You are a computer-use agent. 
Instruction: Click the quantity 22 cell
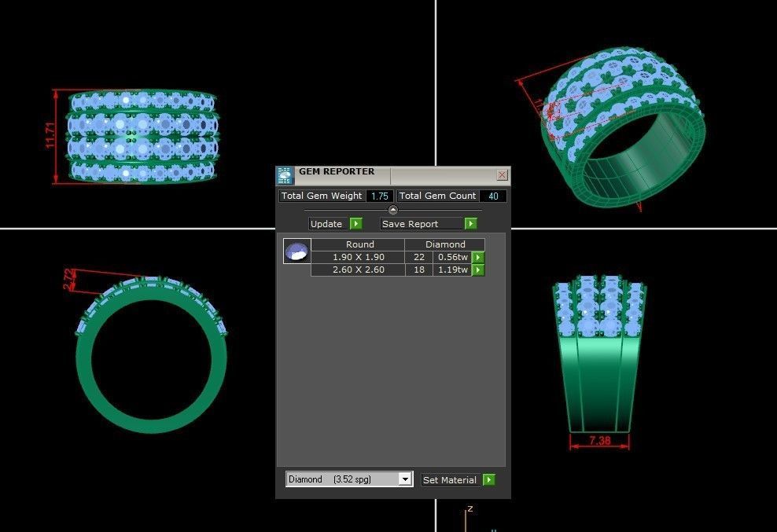click(418, 257)
